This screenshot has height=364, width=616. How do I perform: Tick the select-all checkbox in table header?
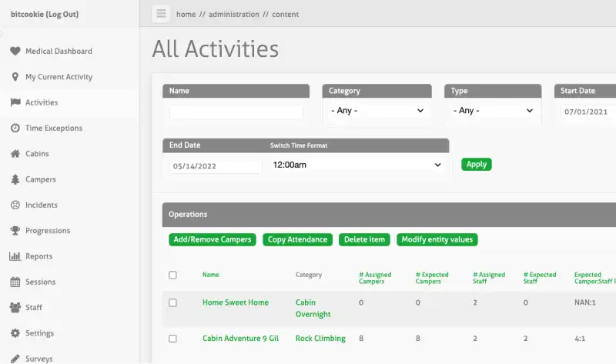(172, 275)
